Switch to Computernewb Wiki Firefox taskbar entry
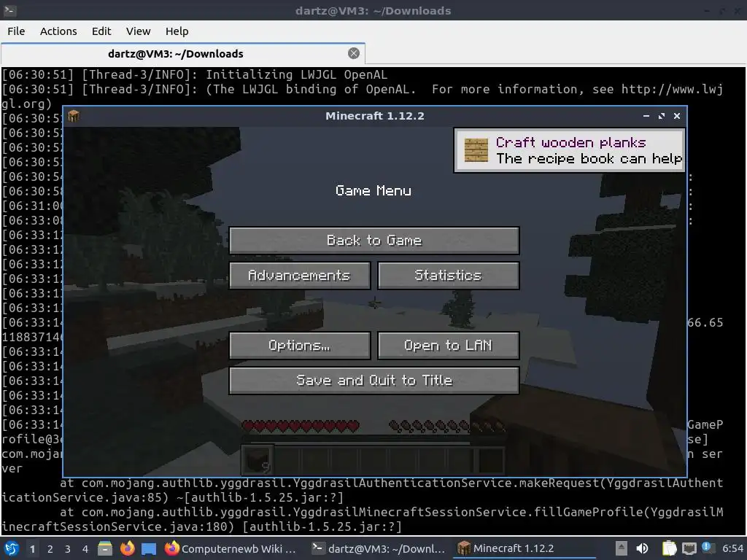 (x=231, y=548)
